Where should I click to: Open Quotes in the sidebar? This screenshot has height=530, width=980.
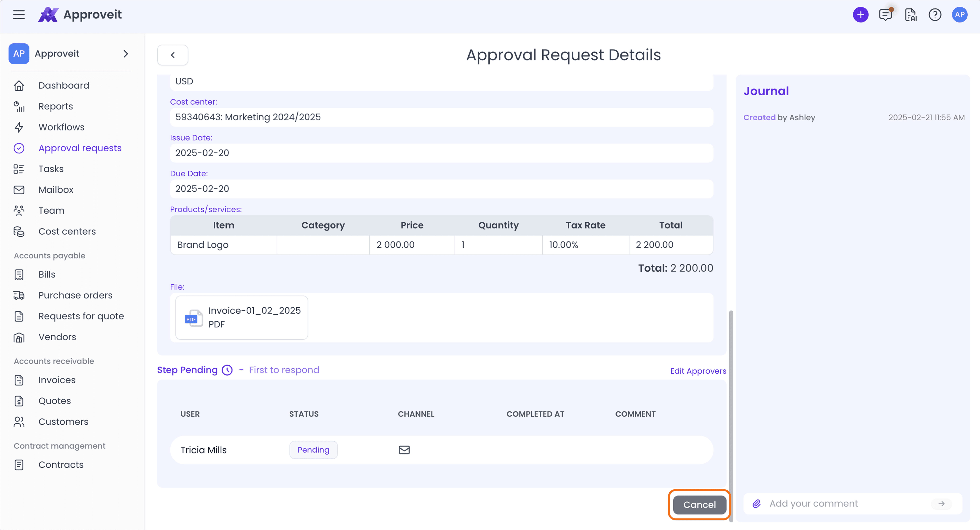coord(55,401)
